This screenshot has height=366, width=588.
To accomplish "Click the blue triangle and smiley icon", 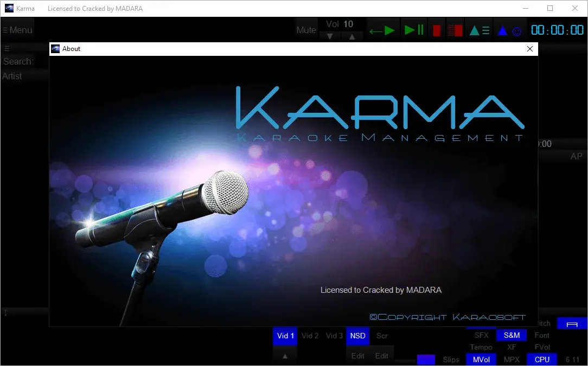I will click(509, 31).
